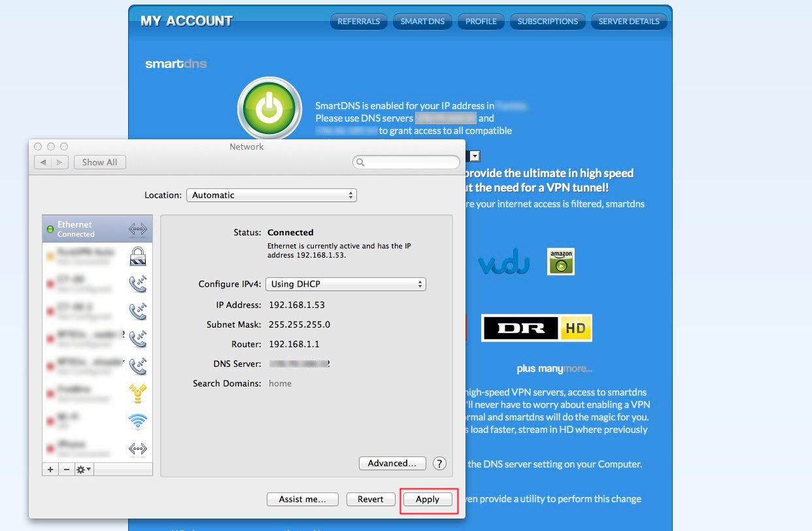Open the small dropdown arrow on the web page
This screenshot has height=531, width=812.
point(475,156)
